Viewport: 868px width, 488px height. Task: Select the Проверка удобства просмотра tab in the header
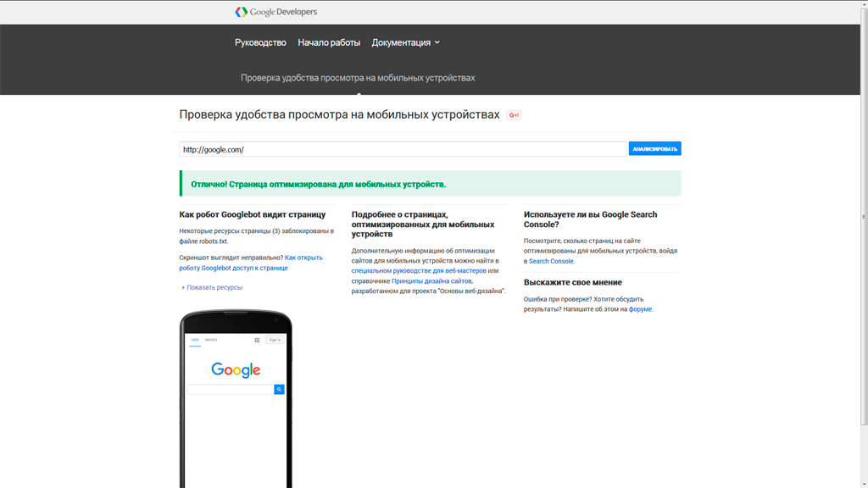pos(358,78)
